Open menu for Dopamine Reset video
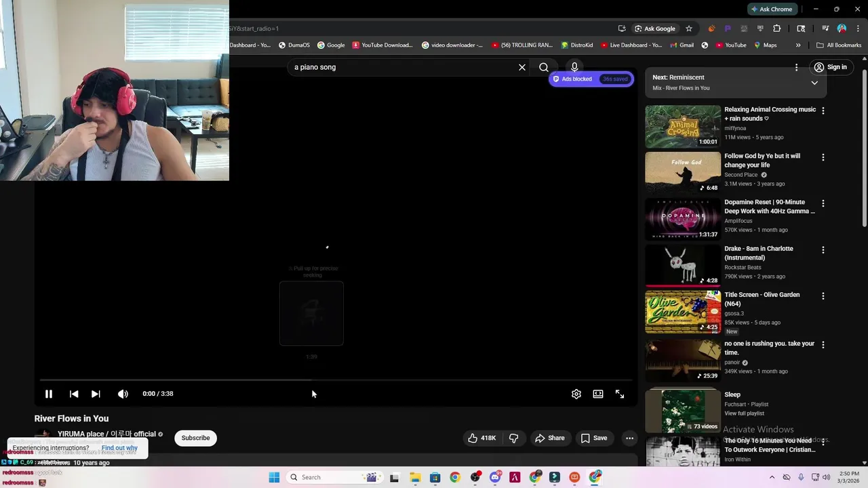868x488 pixels. coord(823,203)
